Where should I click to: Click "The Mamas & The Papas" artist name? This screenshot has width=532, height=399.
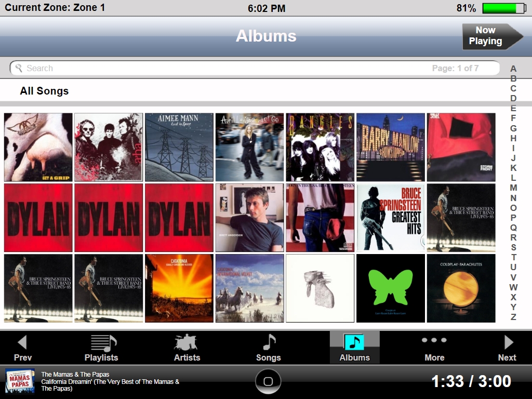[x=75, y=374]
